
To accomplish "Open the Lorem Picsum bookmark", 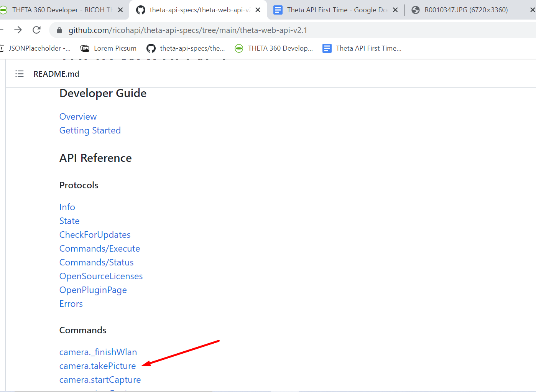I will click(109, 48).
